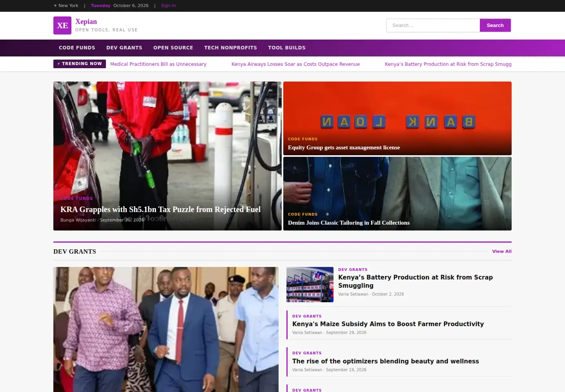Click author Bunga Wijayanti
This screenshot has width=565, height=392.
click(x=78, y=220)
